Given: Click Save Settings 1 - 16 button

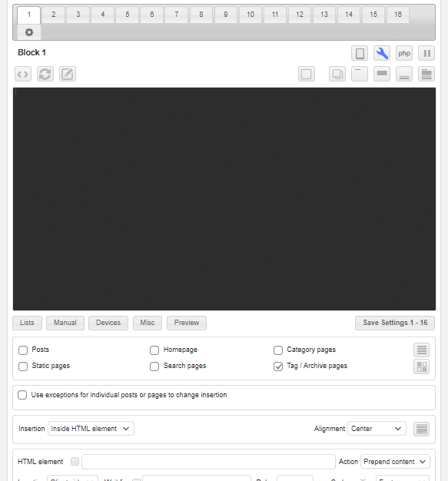Looking at the screenshot, I should pos(395,323).
